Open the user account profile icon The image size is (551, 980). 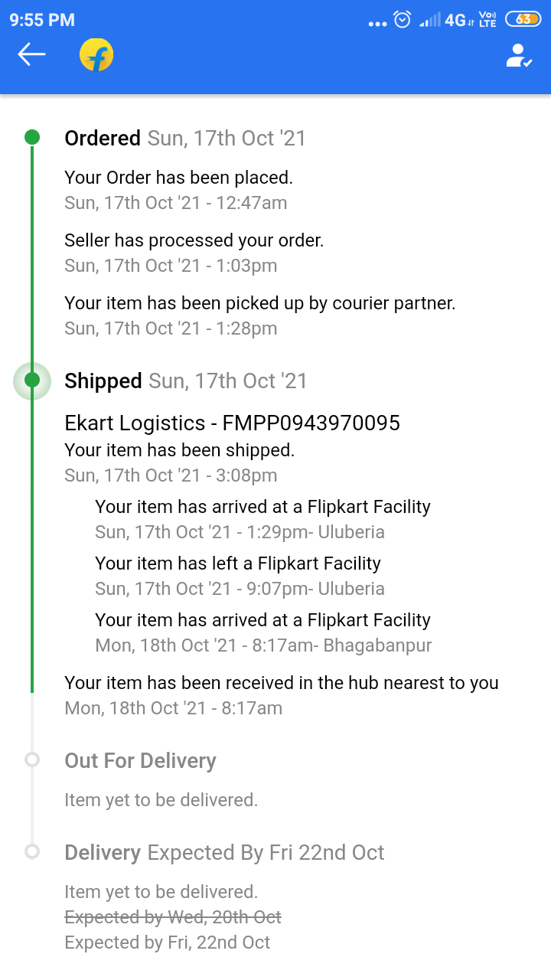click(x=519, y=55)
